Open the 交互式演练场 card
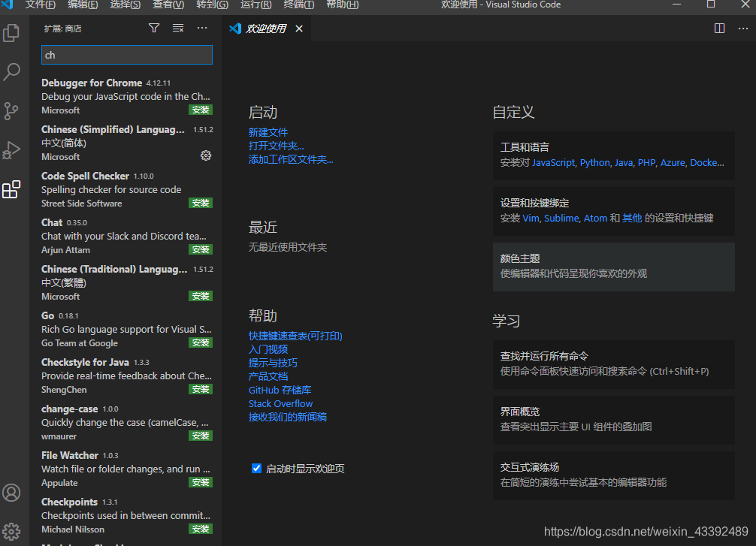Image resolution: width=756 pixels, height=546 pixels. click(x=614, y=475)
